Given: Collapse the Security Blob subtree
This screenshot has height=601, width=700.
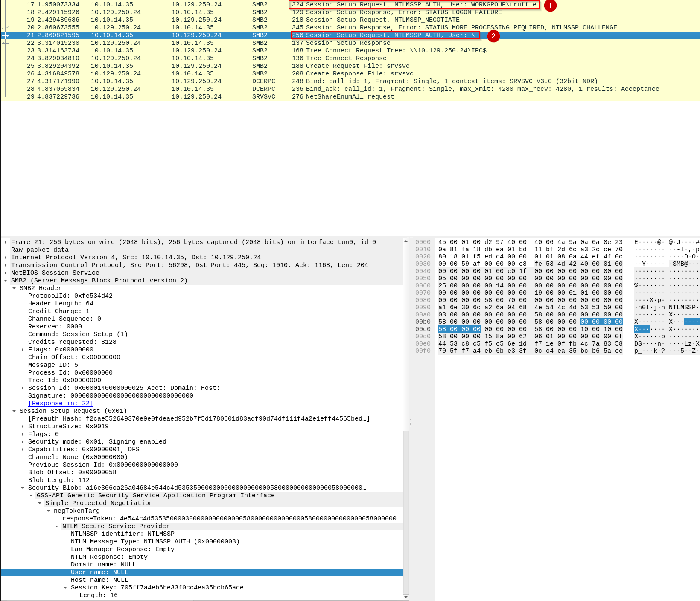Looking at the screenshot, I should (x=22, y=488).
